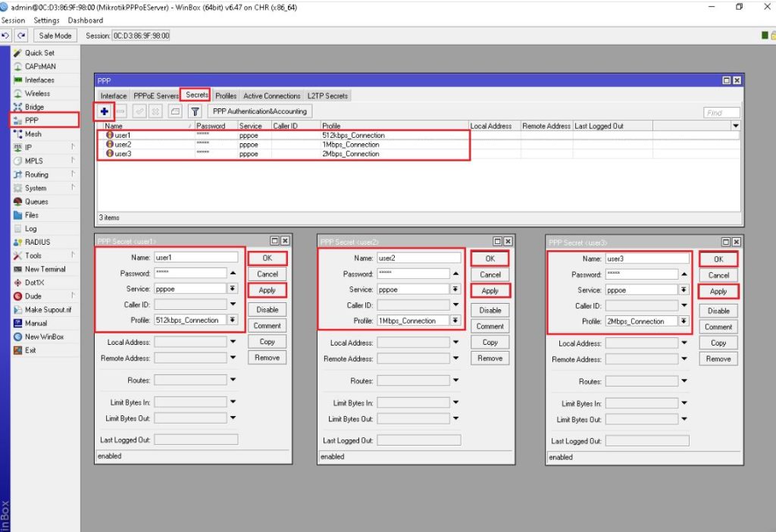Click Copy in user1 secret dialog
Viewport: 776px width, 532px height.
pos(268,342)
